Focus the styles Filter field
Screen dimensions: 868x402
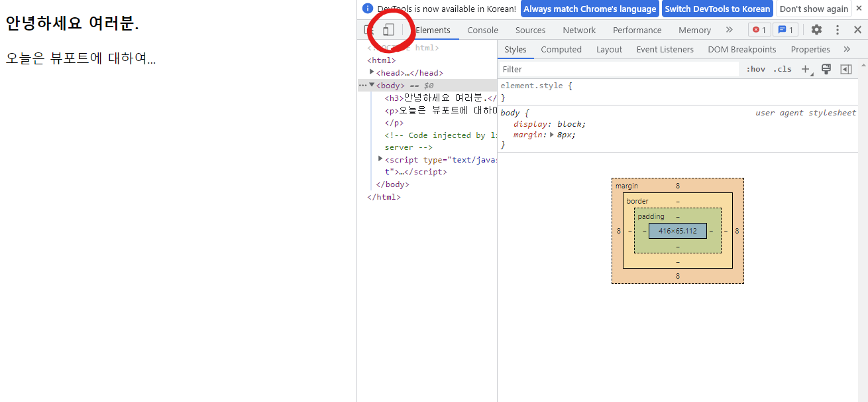(620, 69)
